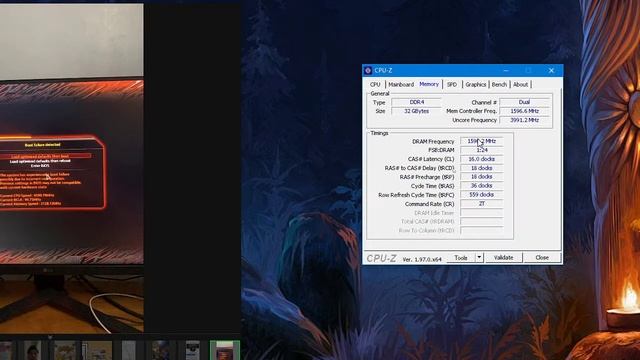Click the Tools button
640x360 pixels.
point(461,258)
